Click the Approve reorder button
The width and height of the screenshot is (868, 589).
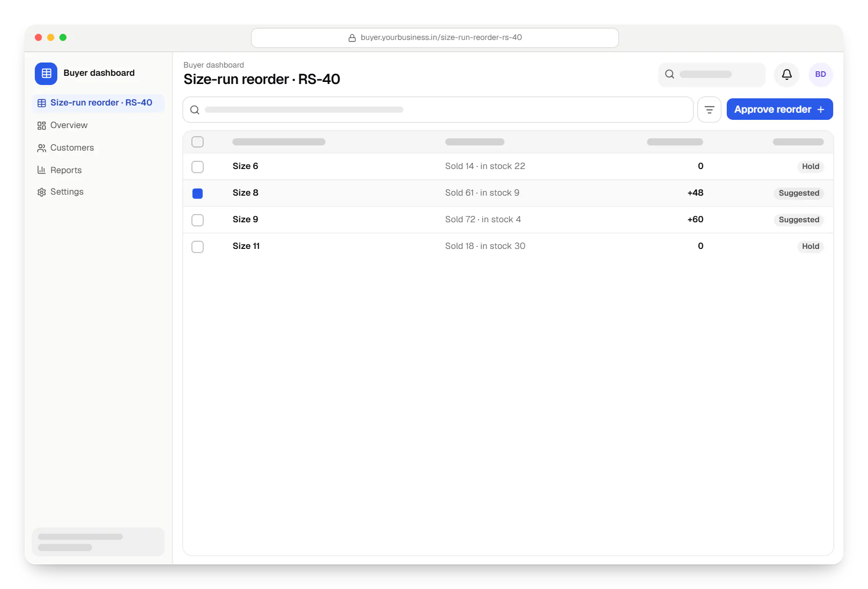pyautogui.click(x=779, y=110)
